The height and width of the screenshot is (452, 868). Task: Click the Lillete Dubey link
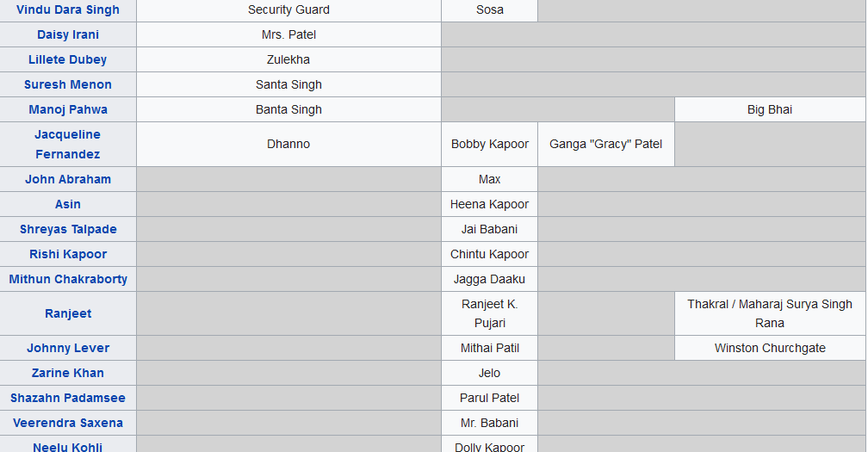click(68, 59)
